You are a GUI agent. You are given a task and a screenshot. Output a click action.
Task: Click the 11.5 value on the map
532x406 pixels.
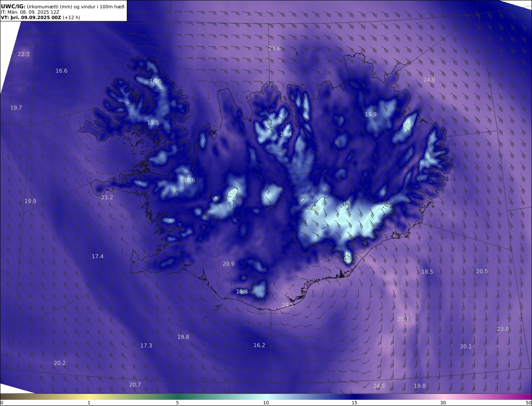pos(153,122)
